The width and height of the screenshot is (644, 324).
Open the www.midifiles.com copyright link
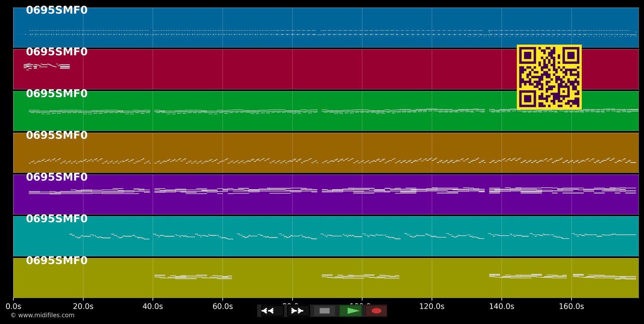point(42,315)
